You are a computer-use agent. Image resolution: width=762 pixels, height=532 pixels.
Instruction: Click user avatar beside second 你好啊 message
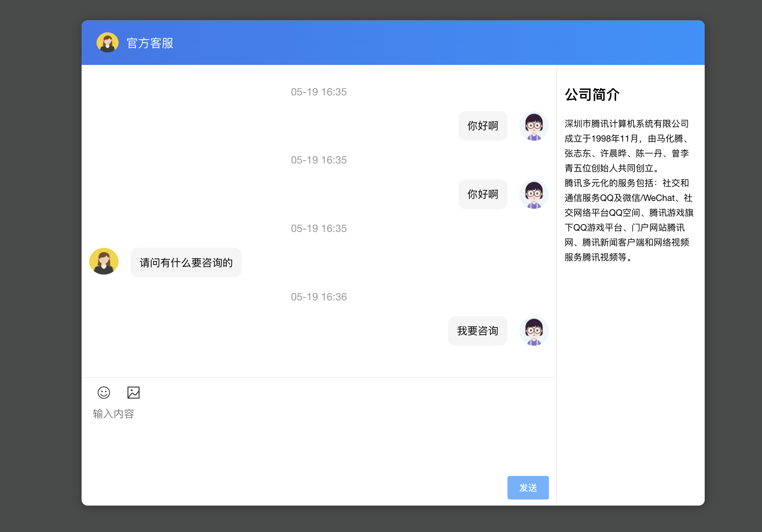pyautogui.click(x=534, y=195)
